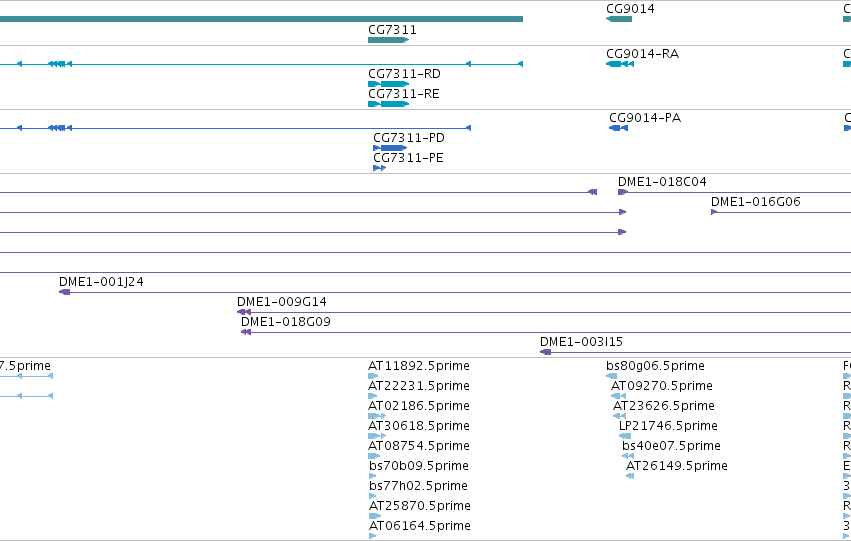Select the CG9014-PA coding glyph
Image resolution: width=851 pixels, height=541 pixels.
point(618,128)
